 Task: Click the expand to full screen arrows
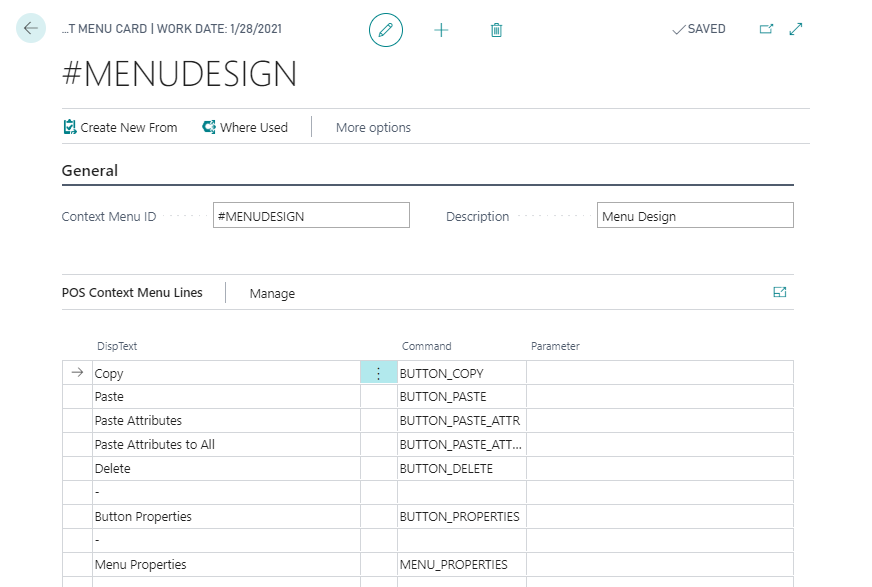796,29
